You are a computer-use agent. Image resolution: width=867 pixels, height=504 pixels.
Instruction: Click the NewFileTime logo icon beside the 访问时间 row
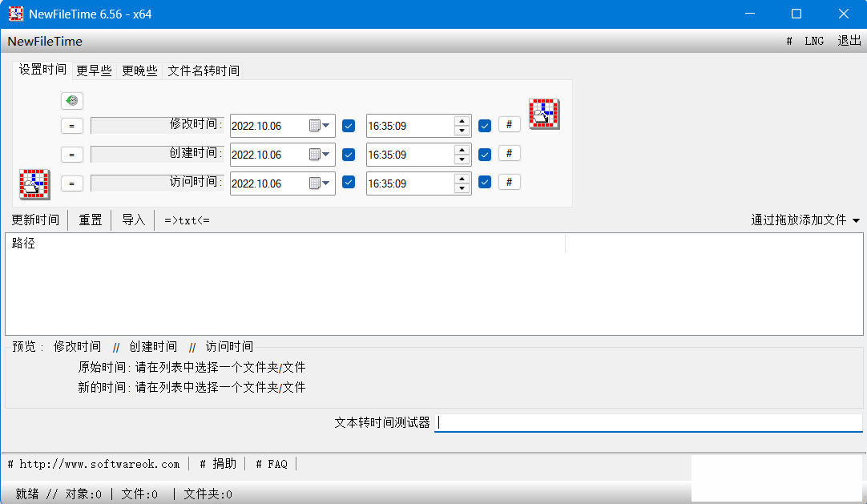(34, 184)
